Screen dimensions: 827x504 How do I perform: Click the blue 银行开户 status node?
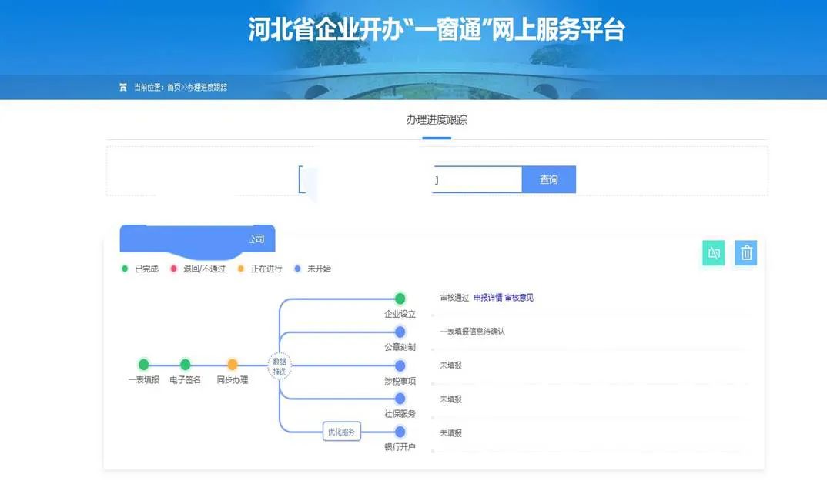pyautogui.click(x=400, y=432)
